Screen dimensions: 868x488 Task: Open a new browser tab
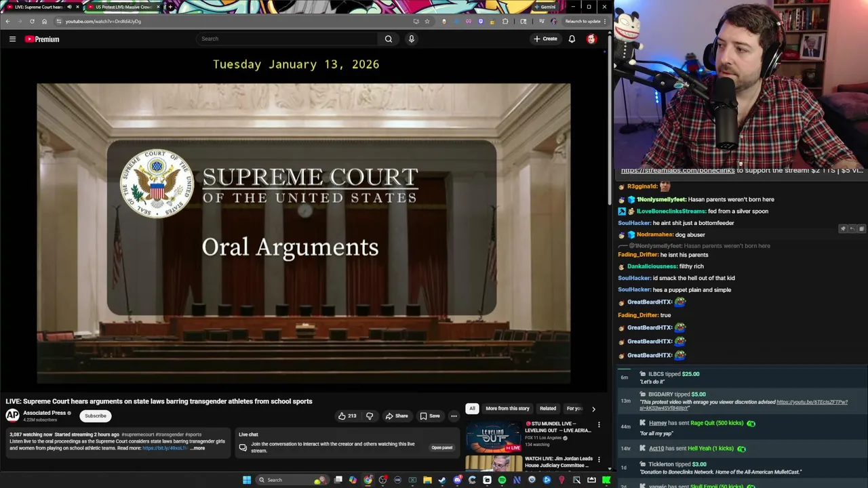pyautogui.click(x=170, y=7)
